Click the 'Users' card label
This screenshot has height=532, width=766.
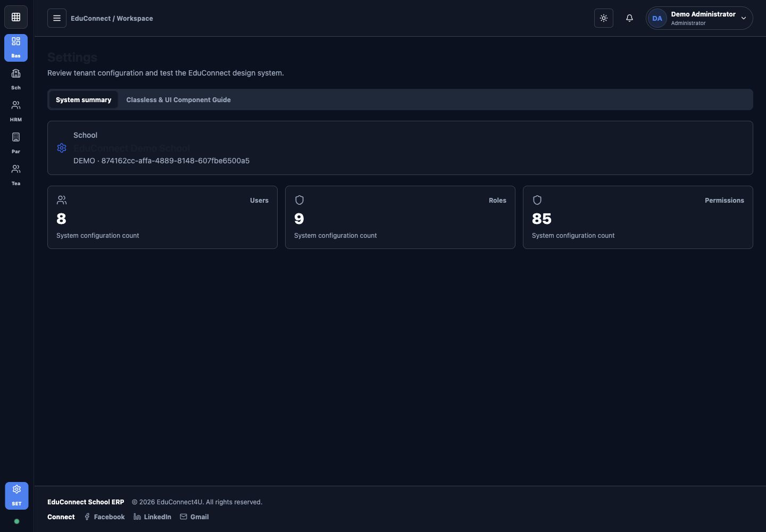point(259,201)
